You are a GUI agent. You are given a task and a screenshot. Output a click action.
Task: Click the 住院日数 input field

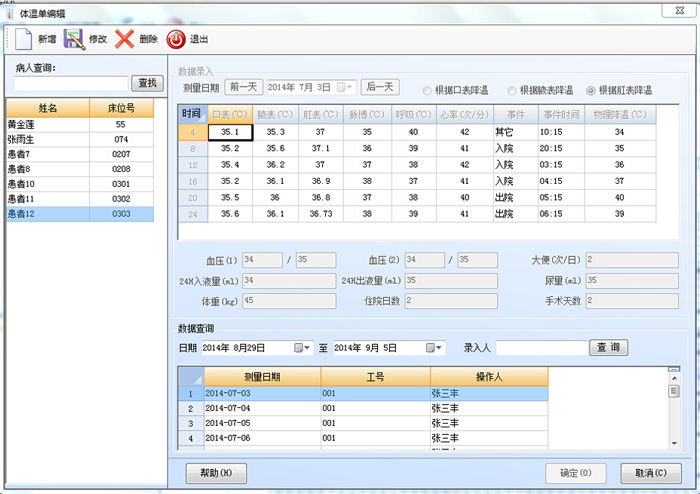point(451,301)
